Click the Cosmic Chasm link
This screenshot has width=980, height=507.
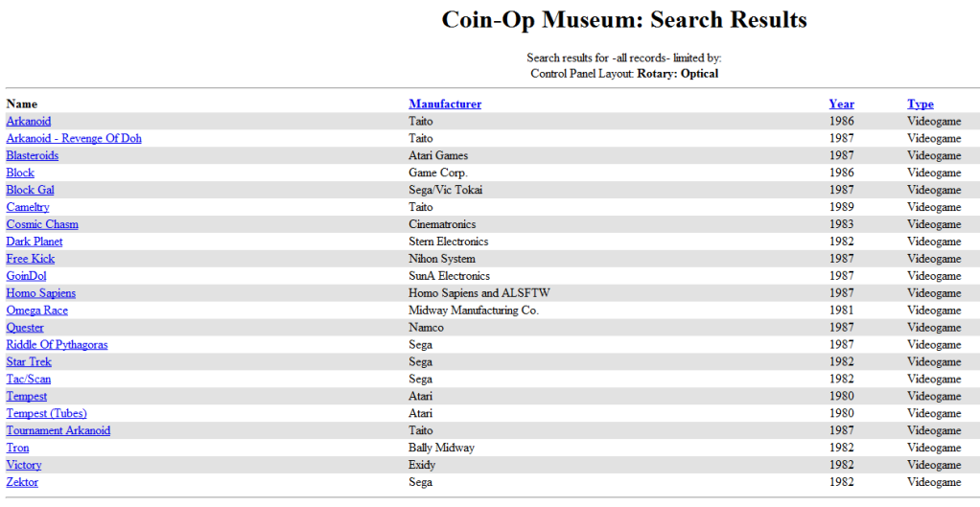pos(42,225)
